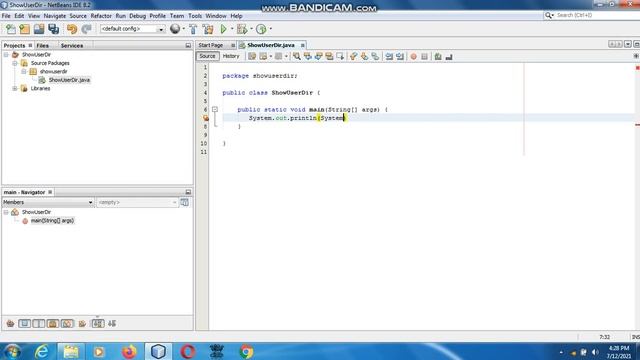640x360 pixels.
Task: Toggle Sort by Name in Navigator
Action: pyautogui.click(x=98, y=324)
